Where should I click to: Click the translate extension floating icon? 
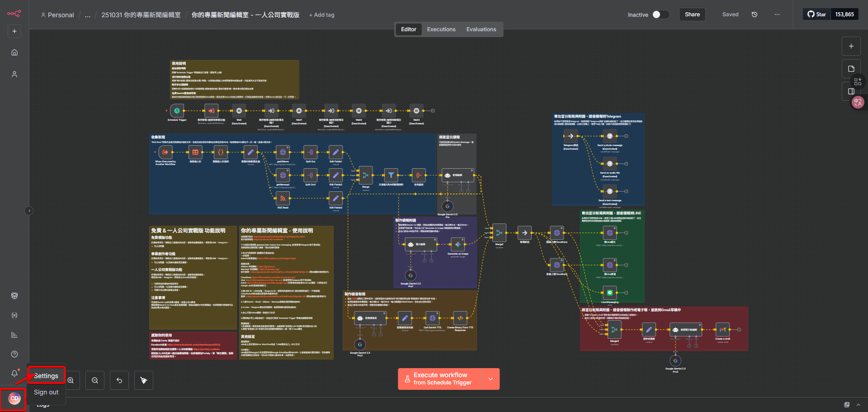point(858,103)
